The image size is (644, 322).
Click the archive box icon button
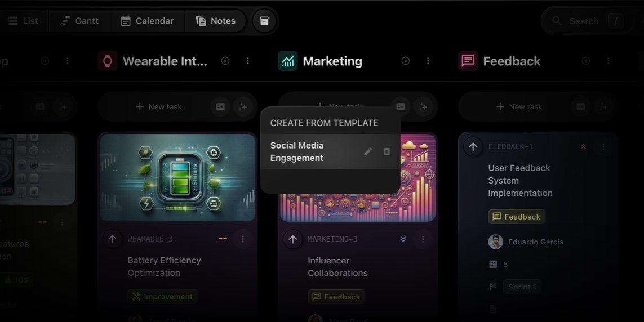click(264, 21)
